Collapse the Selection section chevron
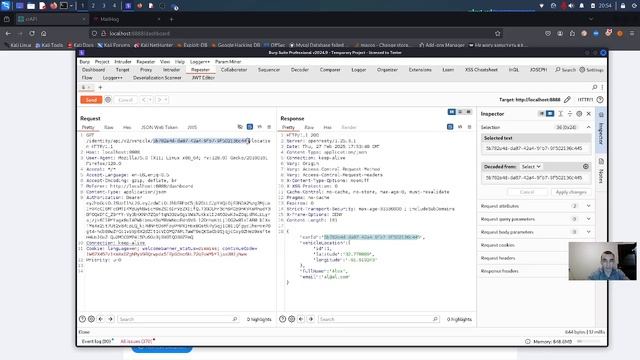 click(589, 127)
